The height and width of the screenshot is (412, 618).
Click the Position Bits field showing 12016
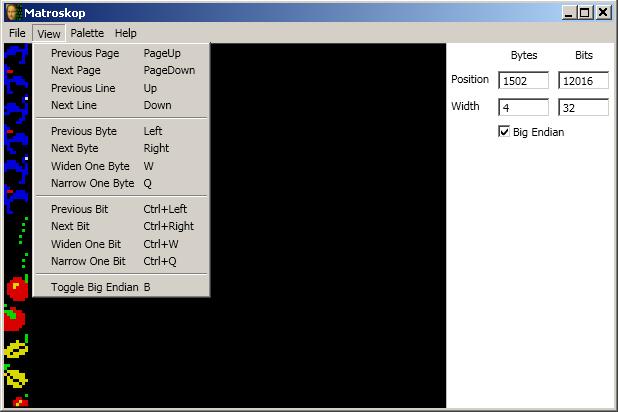click(583, 81)
